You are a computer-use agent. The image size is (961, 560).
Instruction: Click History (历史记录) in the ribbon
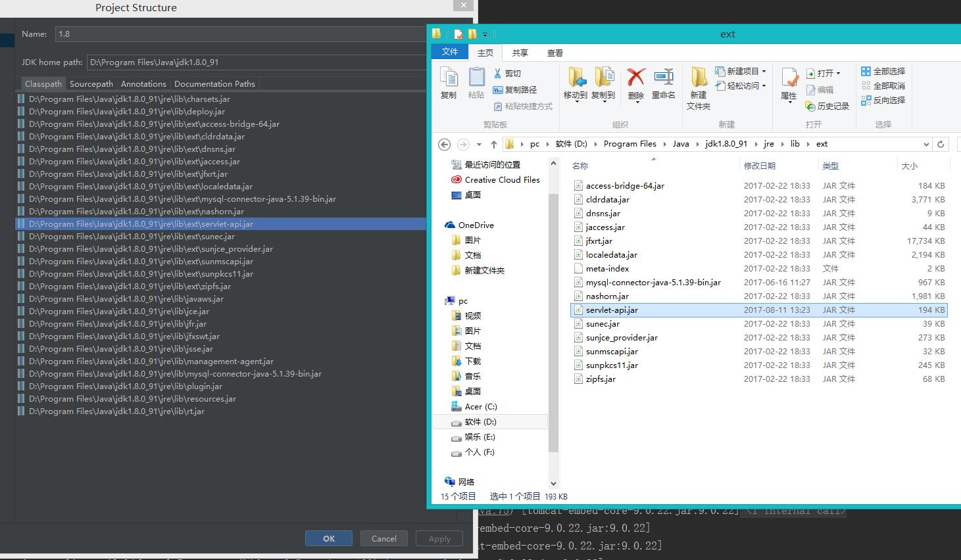(827, 106)
